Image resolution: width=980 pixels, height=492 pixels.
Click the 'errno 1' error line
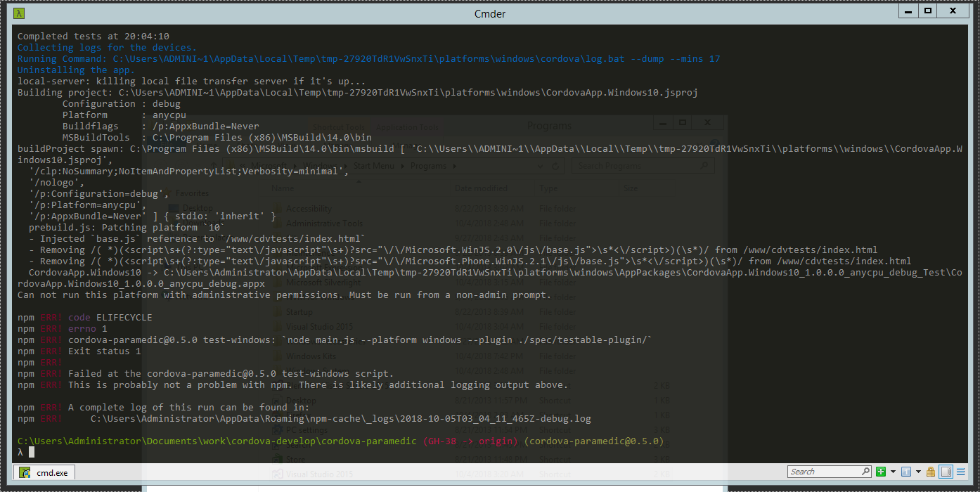point(88,329)
